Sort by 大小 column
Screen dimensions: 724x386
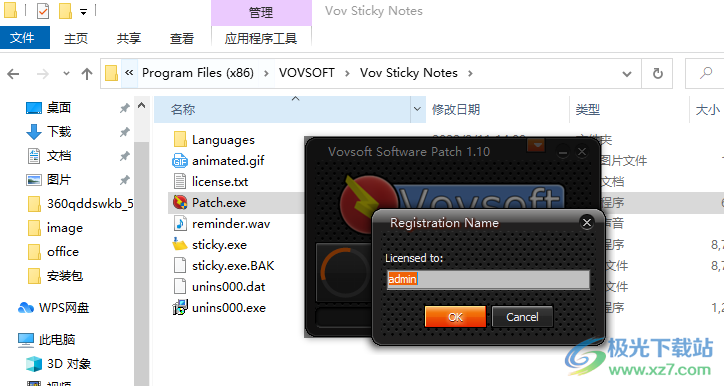click(x=707, y=110)
